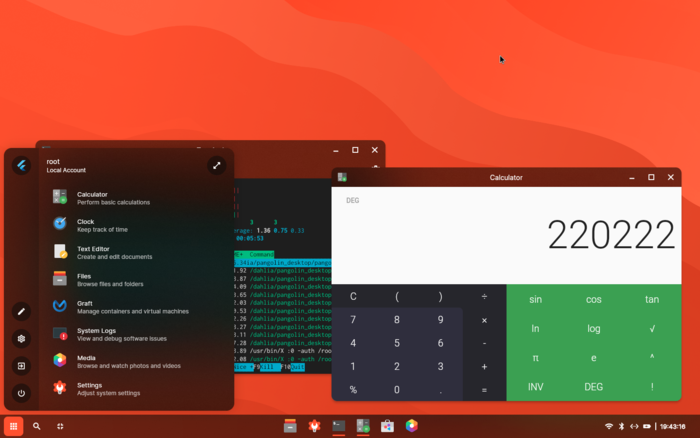Expand the launcher to fullscreen

click(217, 166)
